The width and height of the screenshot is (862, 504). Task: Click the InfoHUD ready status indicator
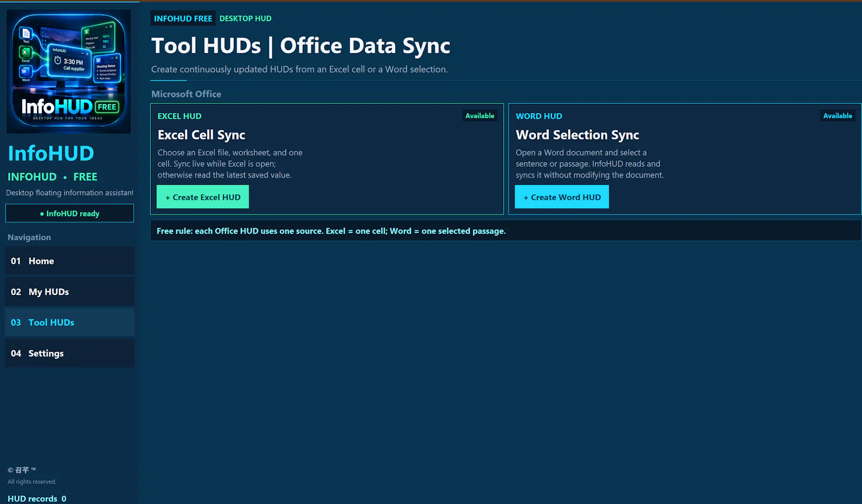point(69,213)
